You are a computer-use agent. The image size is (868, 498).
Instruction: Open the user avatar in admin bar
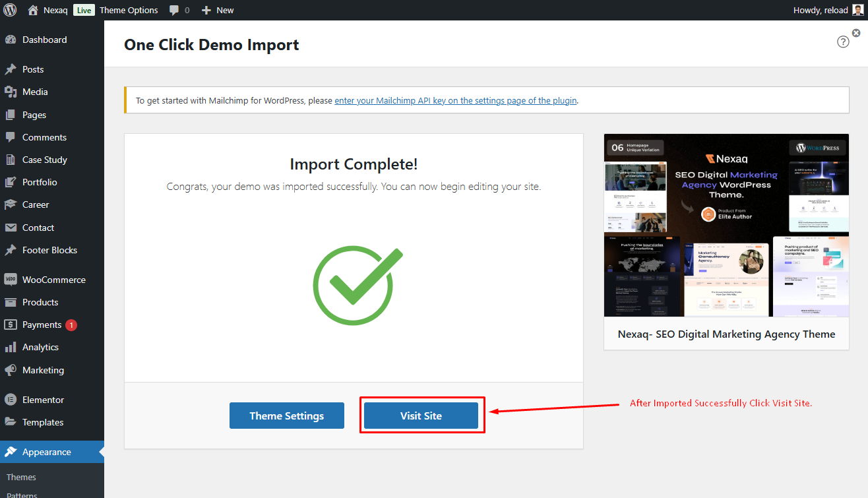[857, 10]
